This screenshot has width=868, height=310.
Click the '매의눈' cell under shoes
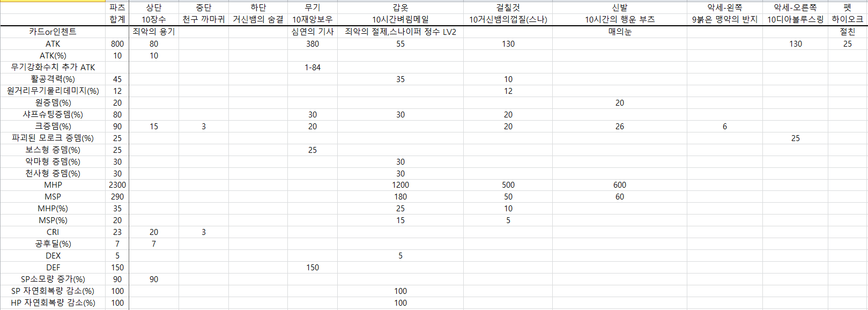point(619,32)
